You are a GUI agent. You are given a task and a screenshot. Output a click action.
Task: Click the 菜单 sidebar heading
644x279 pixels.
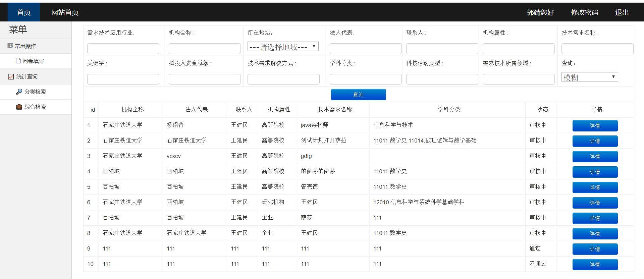point(18,30)
